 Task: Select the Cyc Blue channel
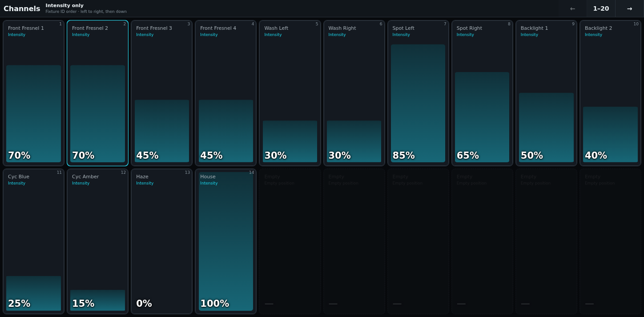(33, 241)
